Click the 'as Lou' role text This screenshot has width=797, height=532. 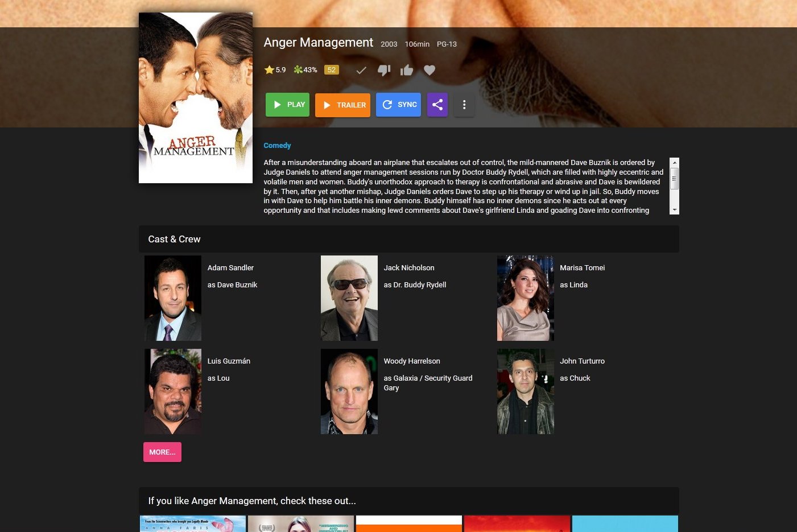(x=218, y=378)
